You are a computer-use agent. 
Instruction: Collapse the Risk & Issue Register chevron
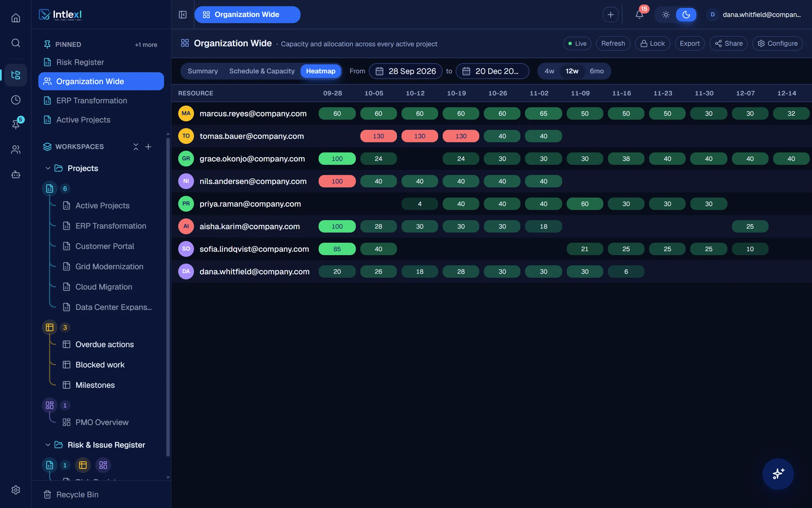tap(48, 445)
